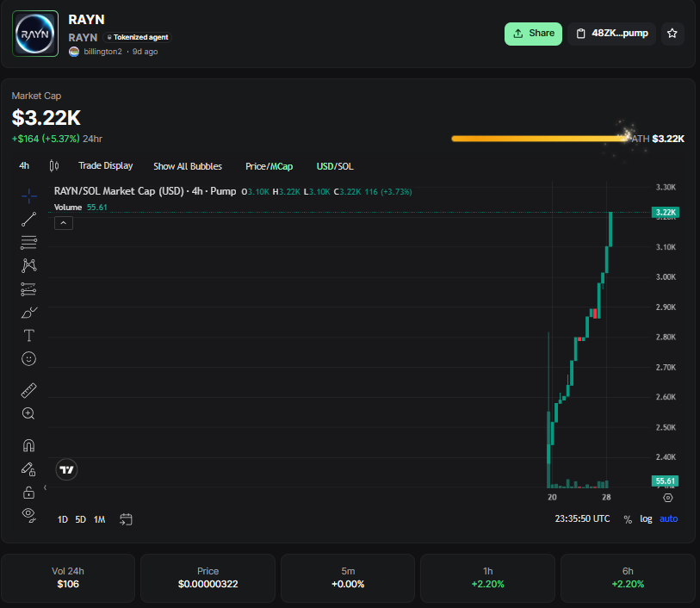Click the Share button

pyautogui.click(x=534, y=34)
